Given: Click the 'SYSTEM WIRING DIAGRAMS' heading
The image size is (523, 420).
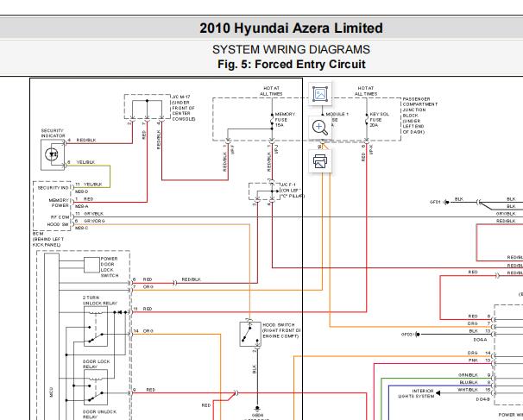Looking at the screenshot, I should point(291,49).
